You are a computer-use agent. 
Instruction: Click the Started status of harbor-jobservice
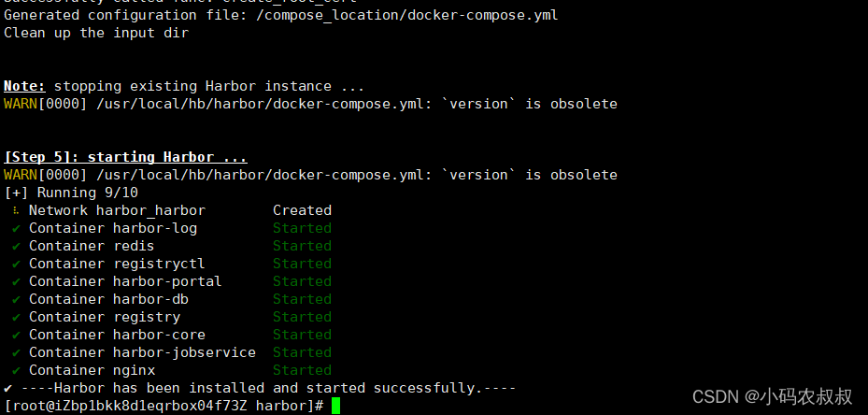(x=302, y=352)
